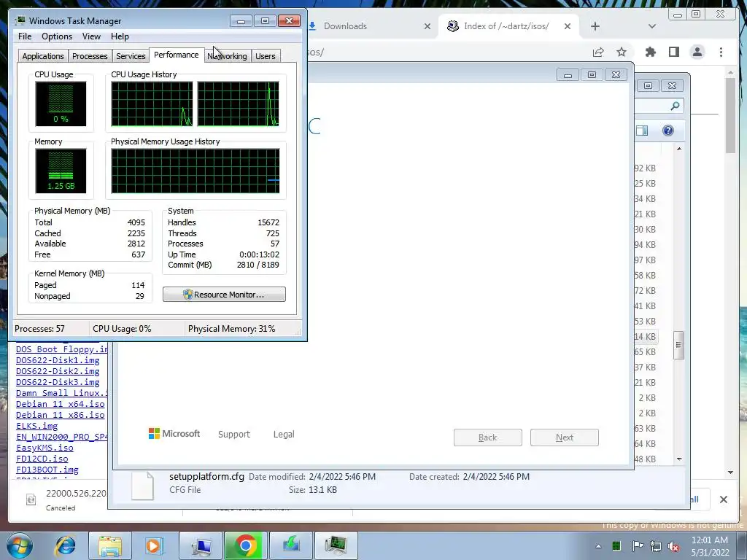
Task: Open a new Chrome tab
Action: tap(595, 26)
